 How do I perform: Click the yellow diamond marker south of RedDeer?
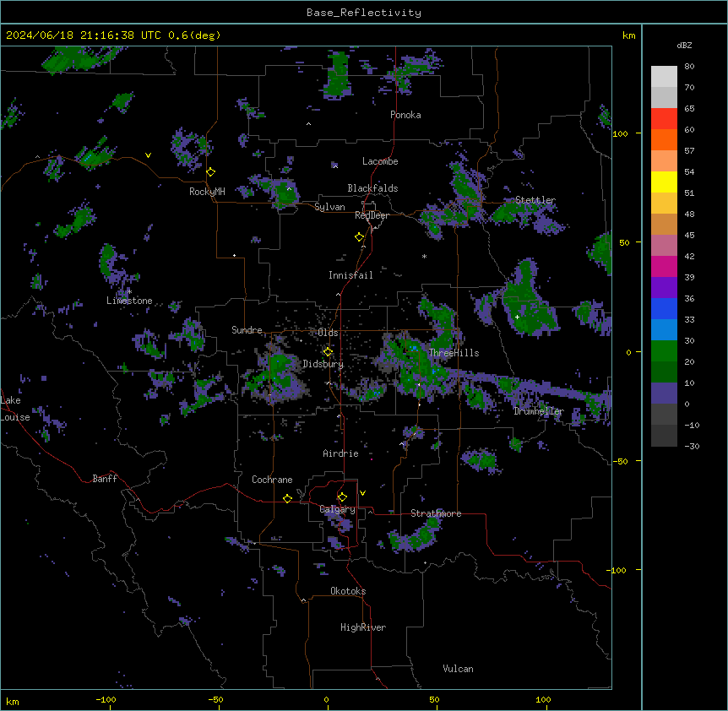click(360, 237)
